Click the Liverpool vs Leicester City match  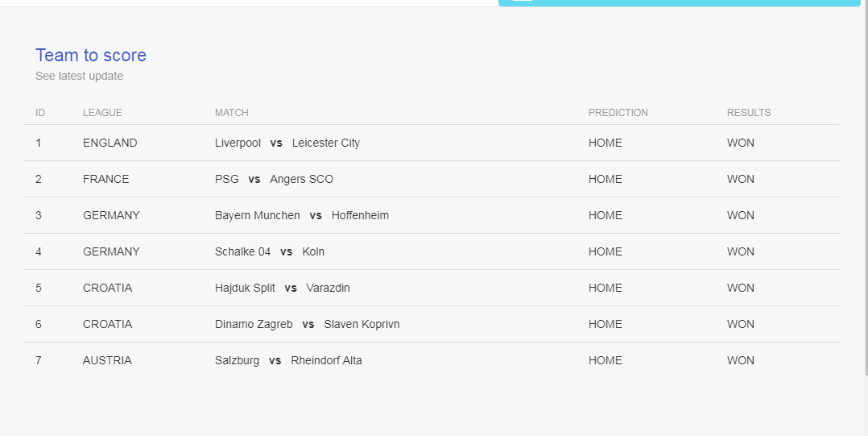[287, 143]
